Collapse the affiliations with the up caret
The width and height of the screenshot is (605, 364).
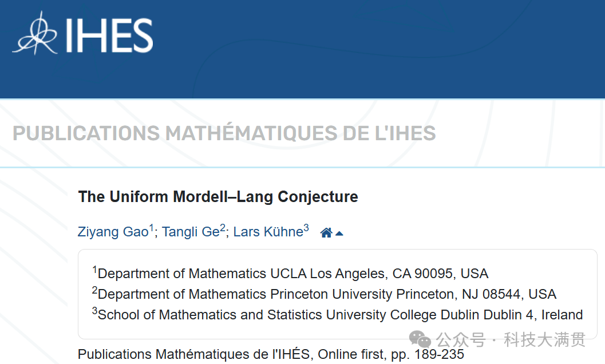pyautogui.click(x=339, y=233)
